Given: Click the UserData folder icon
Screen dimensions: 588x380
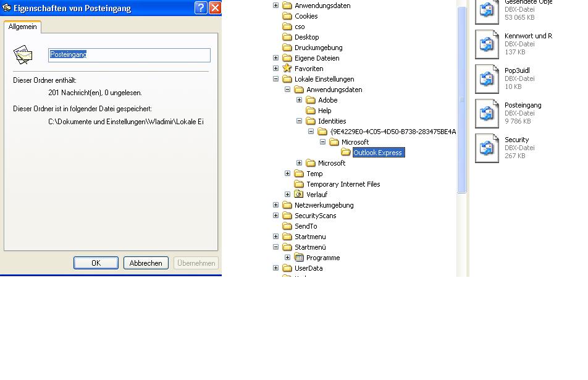Looking at the screenshot, I should pyautogui.click(x=287, y=268).
